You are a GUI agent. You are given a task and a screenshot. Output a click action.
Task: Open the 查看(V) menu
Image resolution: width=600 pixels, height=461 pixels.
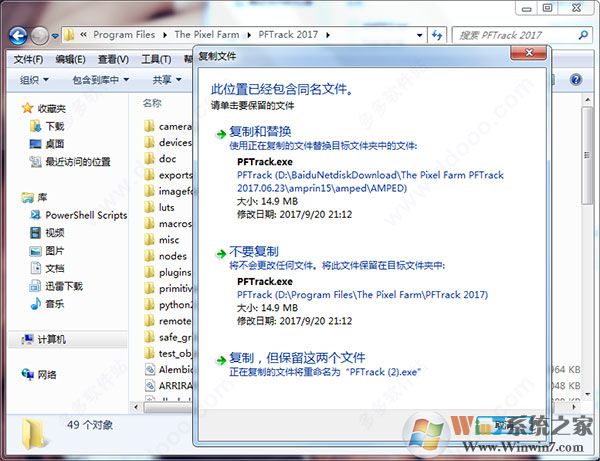coord(113,59)
